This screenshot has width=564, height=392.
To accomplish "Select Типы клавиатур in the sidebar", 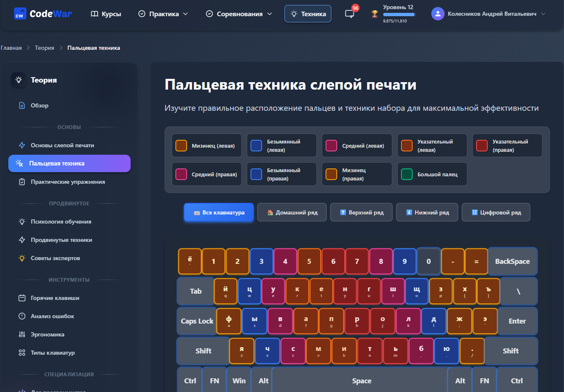I will [x=53, y=353].
